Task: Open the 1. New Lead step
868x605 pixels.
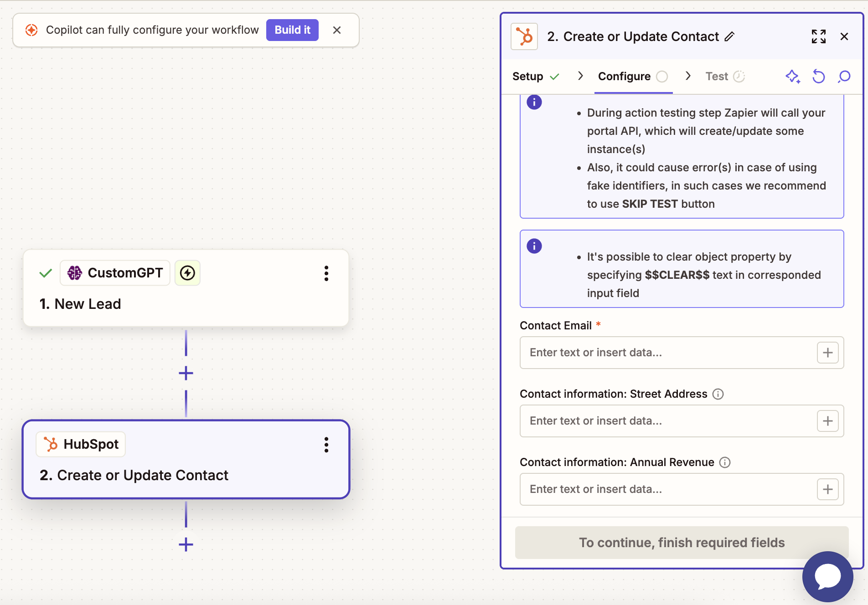Action: [186, 288]
